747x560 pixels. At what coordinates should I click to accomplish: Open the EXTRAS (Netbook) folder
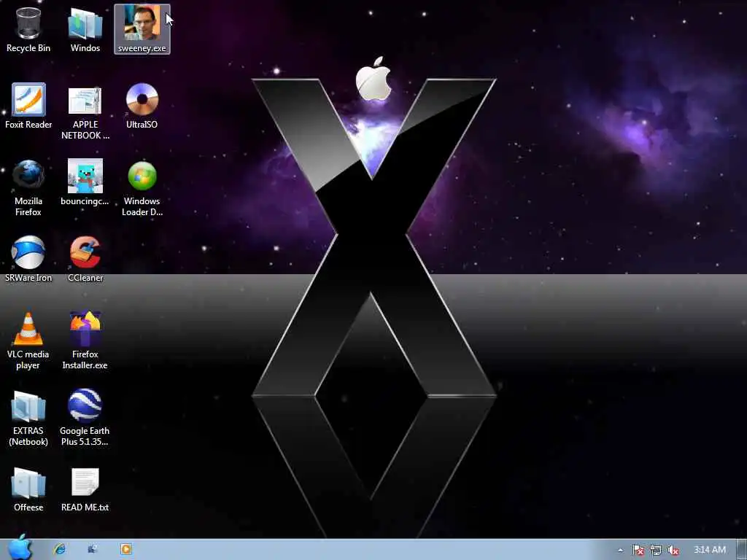coord(28,417)
